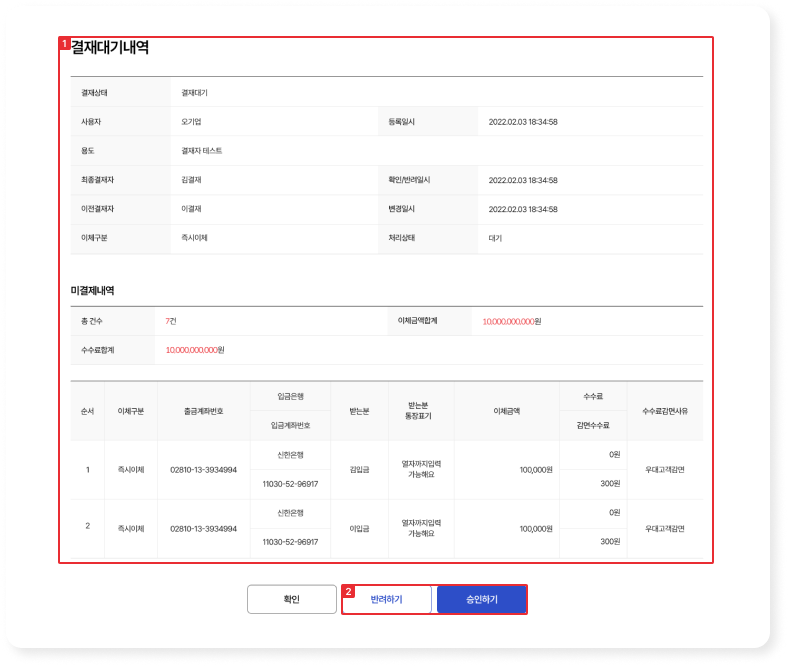Screen dimensions: 788x666
Task: Click row 2 withdrawal account 02810-13-3934994
Action: 204,529
